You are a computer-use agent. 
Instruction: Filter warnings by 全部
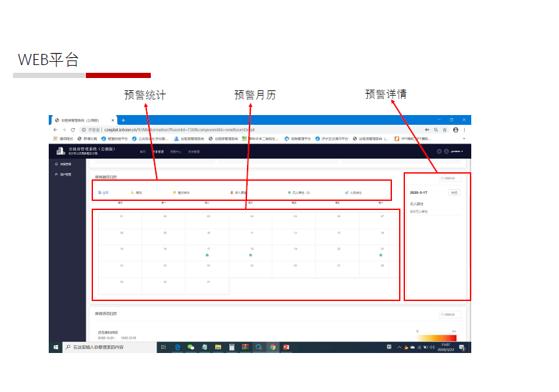[x=103, y=192]
